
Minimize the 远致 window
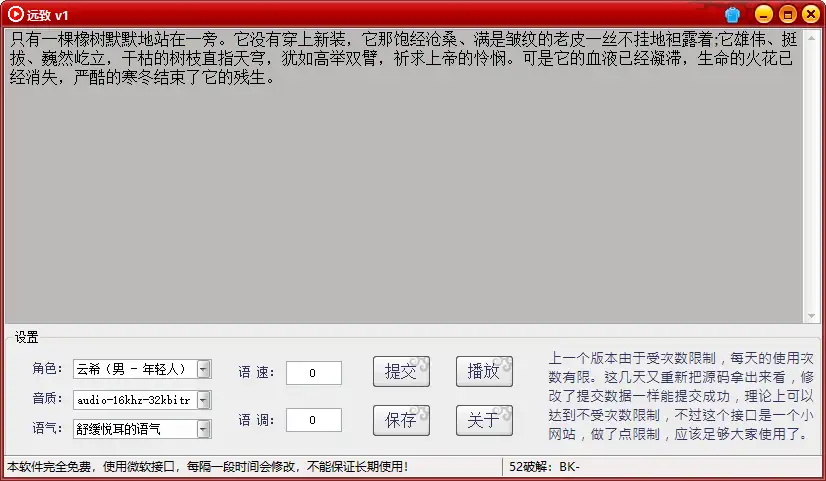point(763,14)
